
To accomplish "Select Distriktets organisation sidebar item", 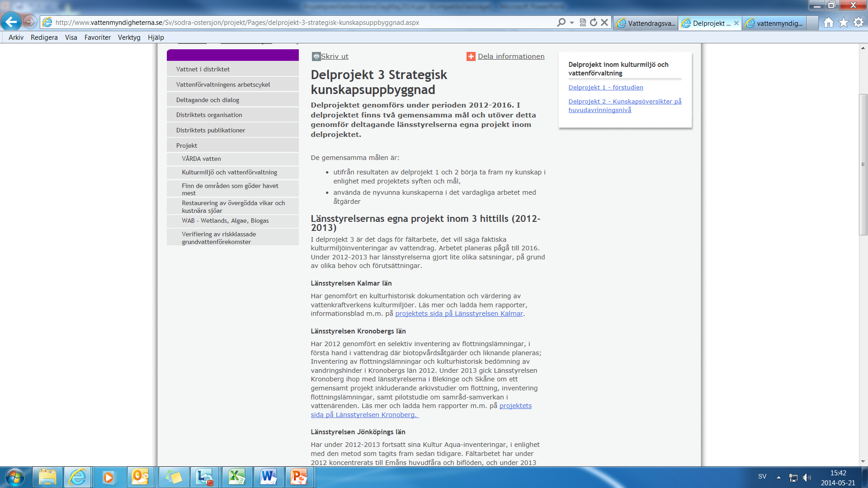I will 233,115.
